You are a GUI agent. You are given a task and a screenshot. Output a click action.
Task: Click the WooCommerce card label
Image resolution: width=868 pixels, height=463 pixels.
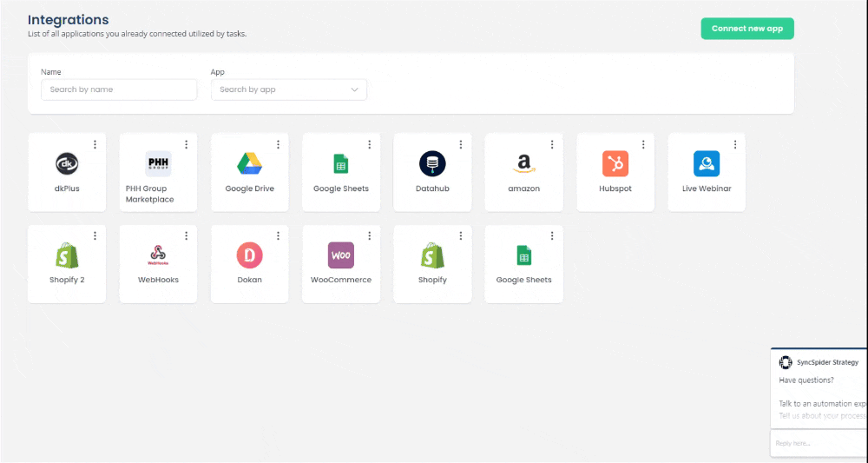point(341,280)
